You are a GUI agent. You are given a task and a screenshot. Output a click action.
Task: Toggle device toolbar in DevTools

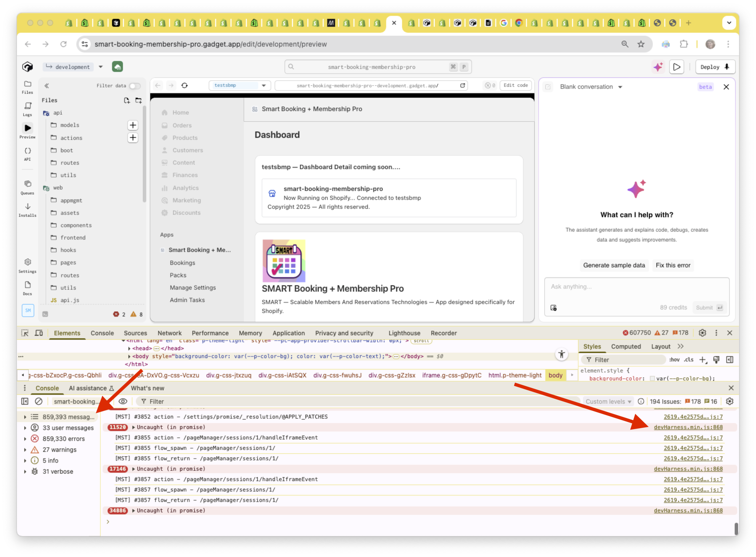39,333
